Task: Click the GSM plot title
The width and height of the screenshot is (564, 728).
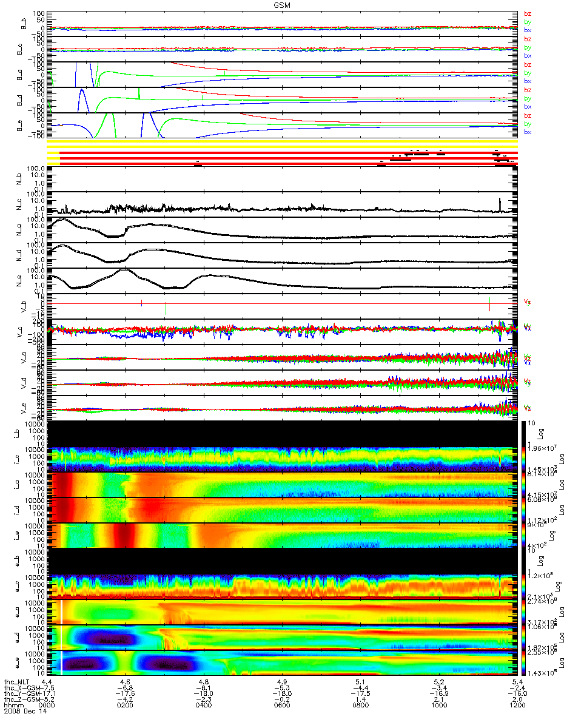Action: tap(281, 4)
